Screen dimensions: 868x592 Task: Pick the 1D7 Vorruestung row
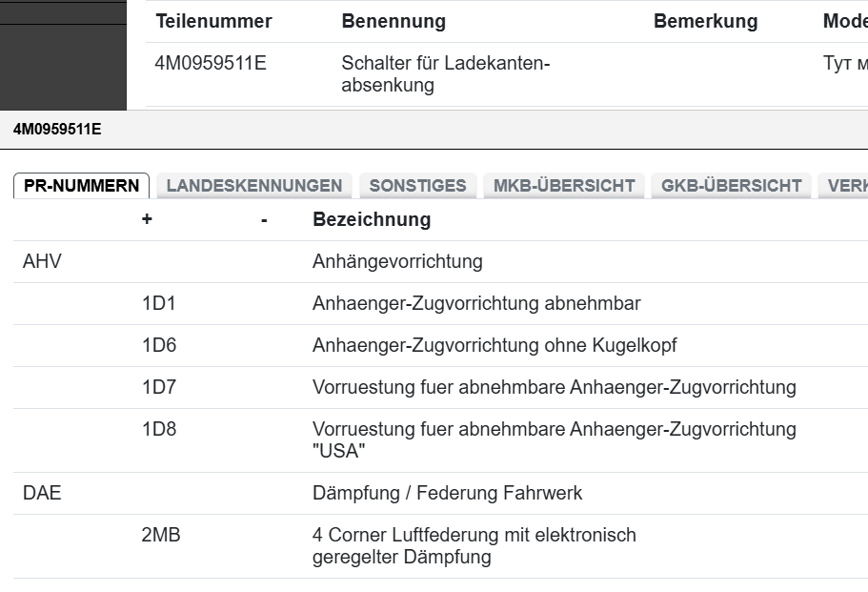(554, 387)
